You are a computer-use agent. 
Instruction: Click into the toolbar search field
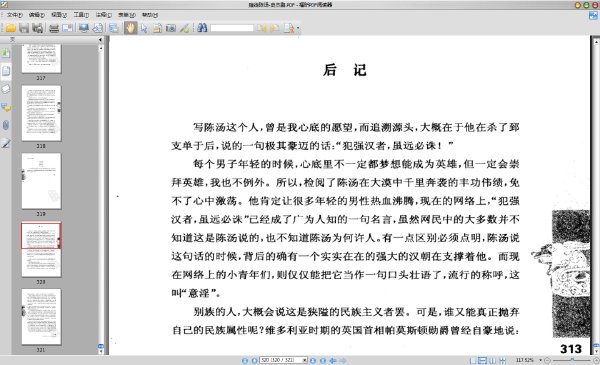pyautogui.click(x=232, y=28)
